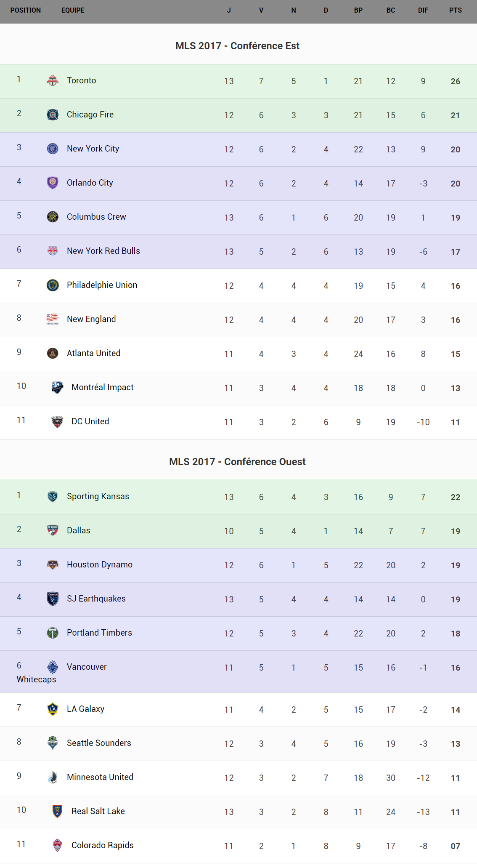Click the Montréal Impact logo
Viewport: 477px width, 868px height.
point(57,387)
